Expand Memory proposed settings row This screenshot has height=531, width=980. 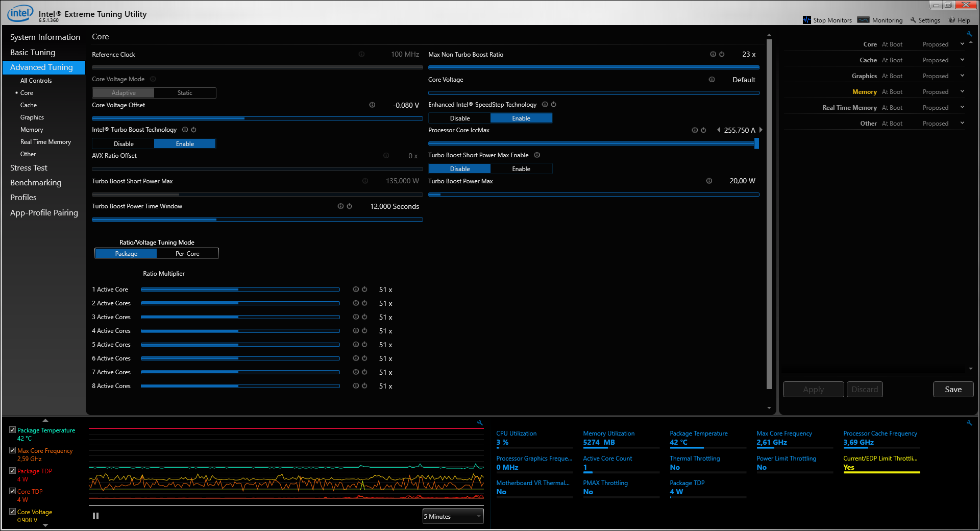tap(962, 91)
